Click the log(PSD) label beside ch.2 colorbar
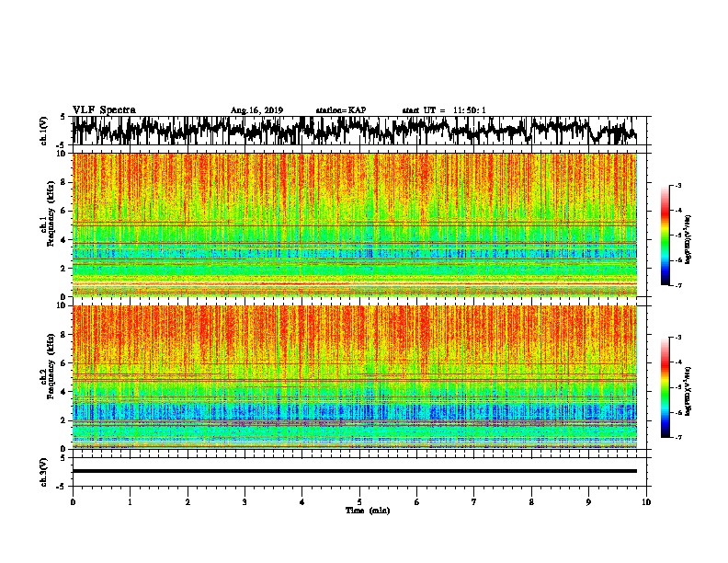Screen dimensions: 728x563 (x=688, y=391)
